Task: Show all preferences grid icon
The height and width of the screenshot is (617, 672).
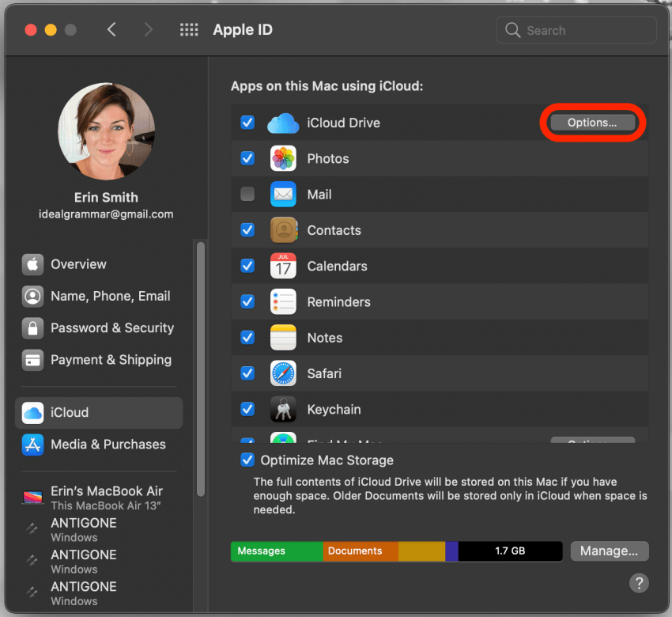Action: (x=189, y=30)
